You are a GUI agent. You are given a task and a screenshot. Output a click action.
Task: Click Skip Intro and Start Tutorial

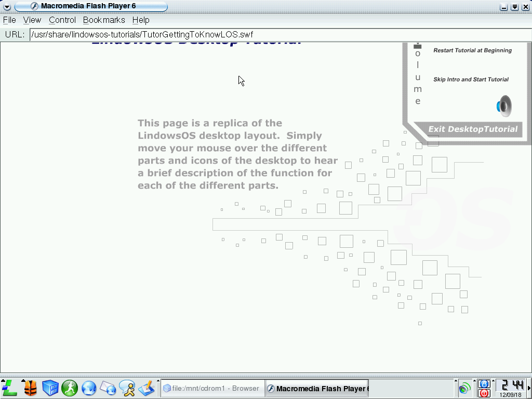point(471,79)
